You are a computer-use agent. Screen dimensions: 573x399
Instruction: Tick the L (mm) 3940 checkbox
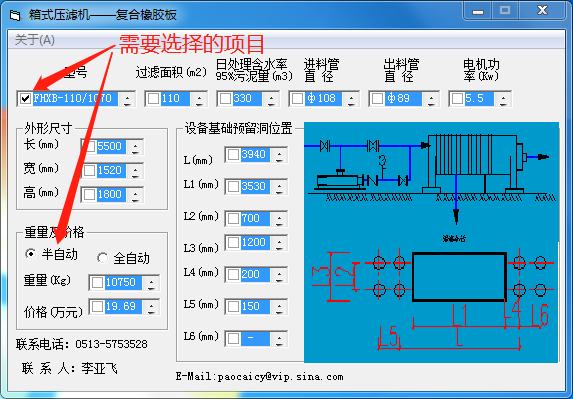[234, 155]
